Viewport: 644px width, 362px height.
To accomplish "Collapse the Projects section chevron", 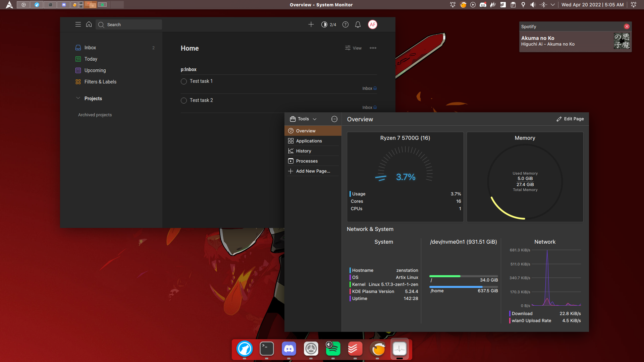I will (x=78, y=98).
